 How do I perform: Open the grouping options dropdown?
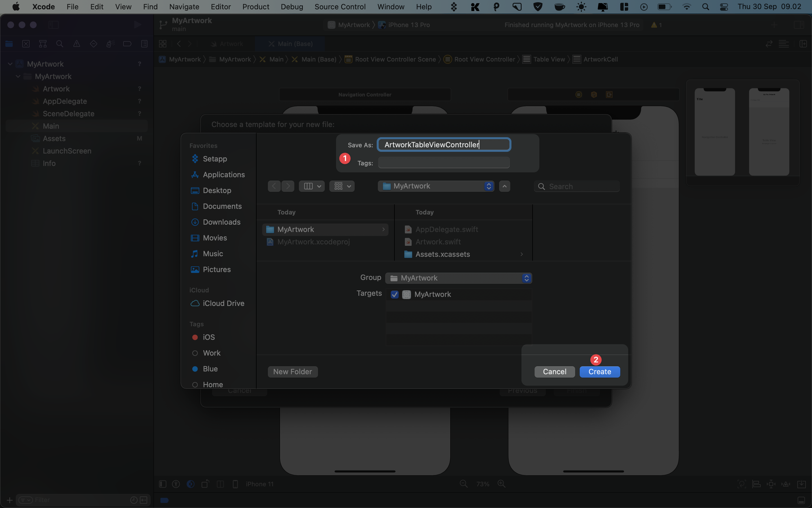tap(342, 186)
